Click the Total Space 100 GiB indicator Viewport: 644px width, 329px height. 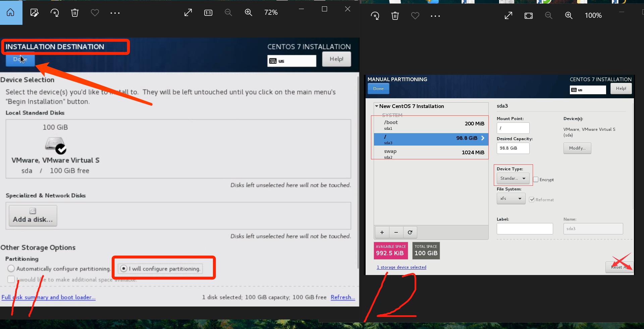click(426, 251)
